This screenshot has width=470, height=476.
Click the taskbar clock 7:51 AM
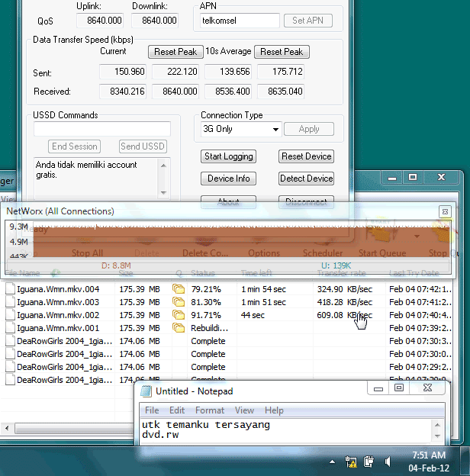[429, 455]
